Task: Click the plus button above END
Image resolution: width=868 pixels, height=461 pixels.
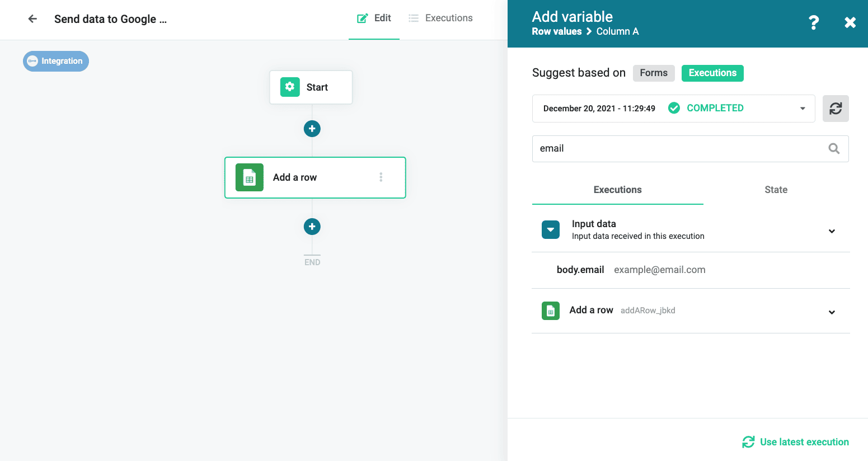Action: (x=312, y=227)
